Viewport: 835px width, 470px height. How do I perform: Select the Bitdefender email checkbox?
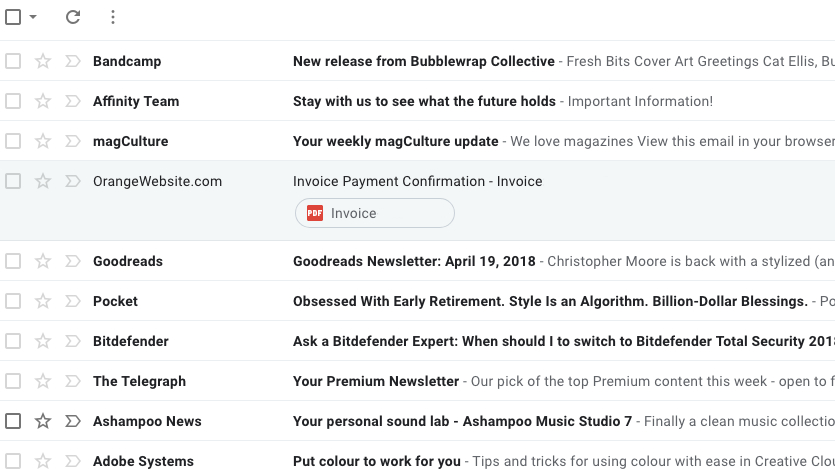(13, 341)
